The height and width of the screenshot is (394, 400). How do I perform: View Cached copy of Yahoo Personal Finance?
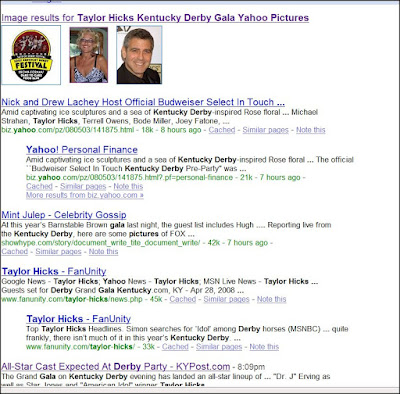pyautogui.click(x=39, y=186)
